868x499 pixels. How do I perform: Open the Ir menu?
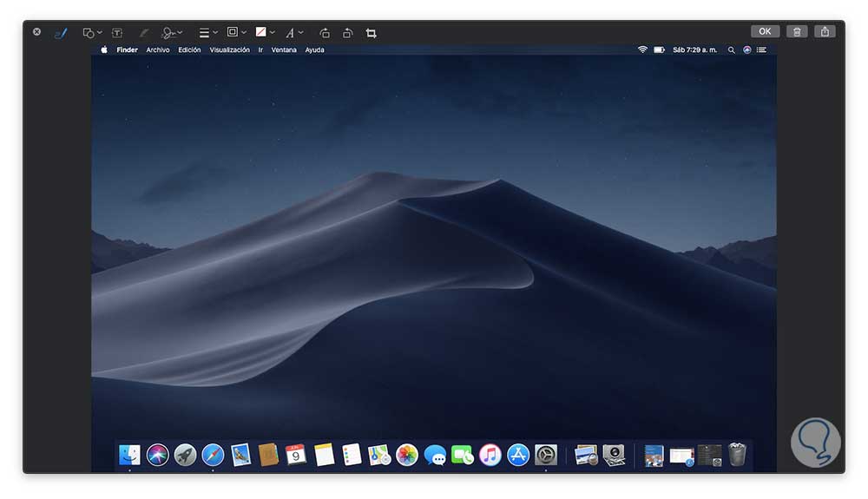pyautogui.click(x=260, y=49)
